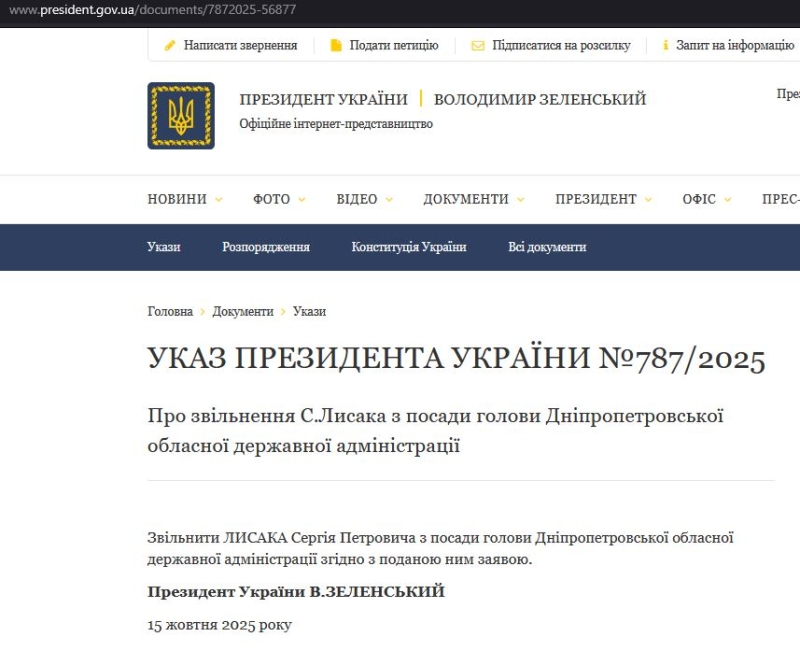Go to Головна breadcrumb link
Viewport: 800px width, 665px height.
click(170, 311)
